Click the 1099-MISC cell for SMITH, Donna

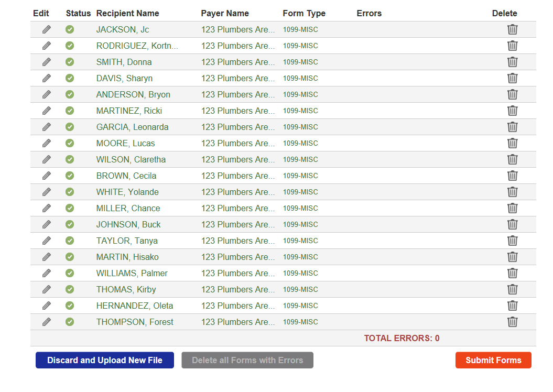[300, 62]
